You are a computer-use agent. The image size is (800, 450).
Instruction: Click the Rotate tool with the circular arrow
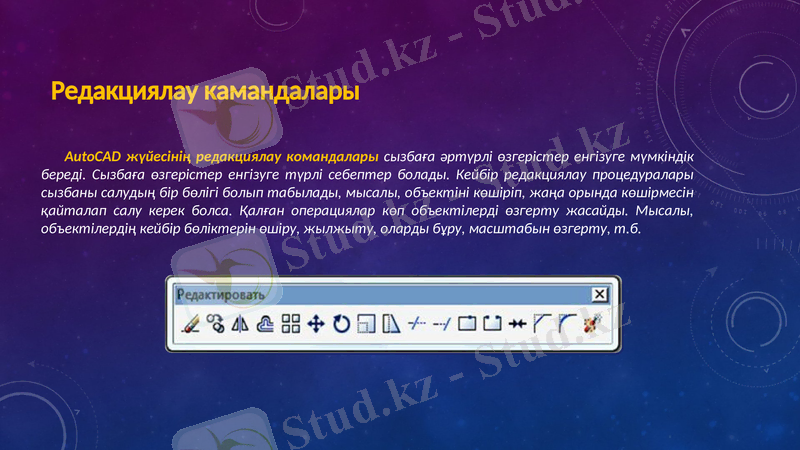341,323
